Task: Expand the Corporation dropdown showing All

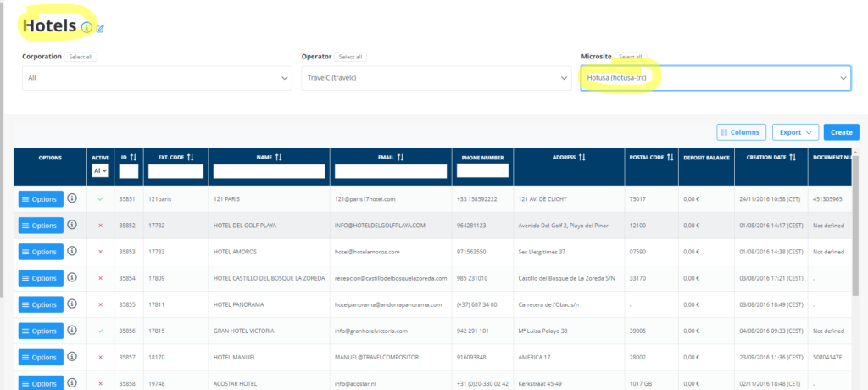Action: pyautogui.click(x=157, y=78)
